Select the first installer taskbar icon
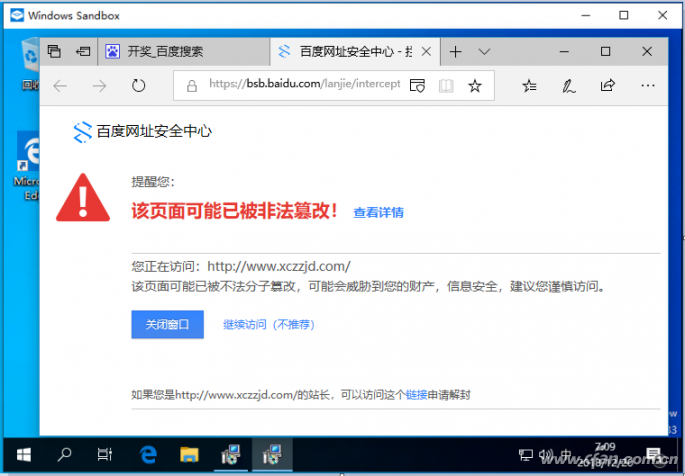 [x=230, y=455]
